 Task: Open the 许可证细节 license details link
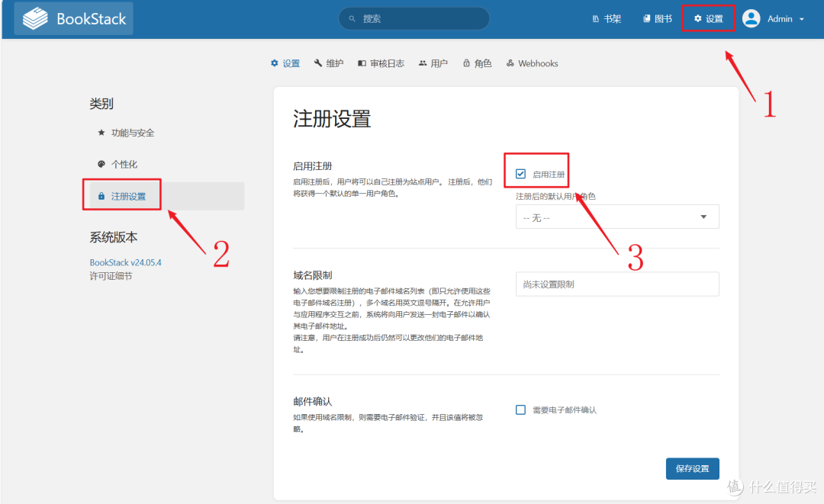click(x=111, y=275)
